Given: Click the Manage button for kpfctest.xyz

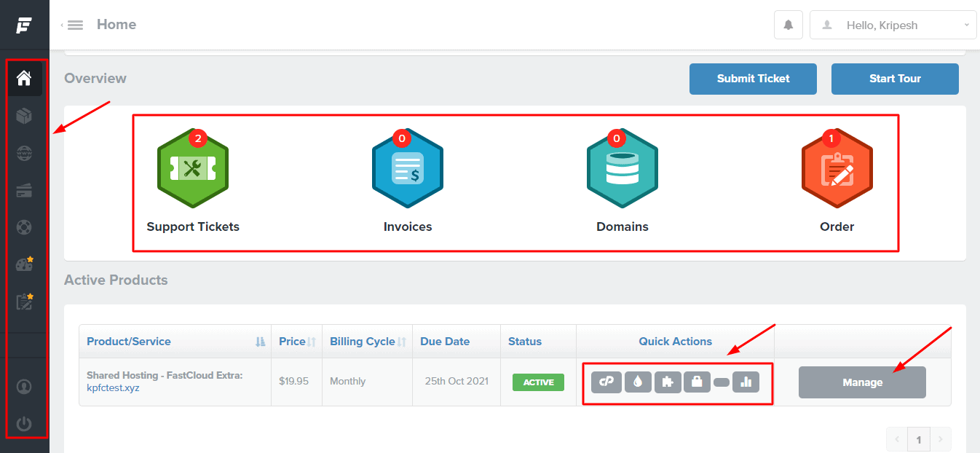Looking at the screenshot, I should (862, 382).
